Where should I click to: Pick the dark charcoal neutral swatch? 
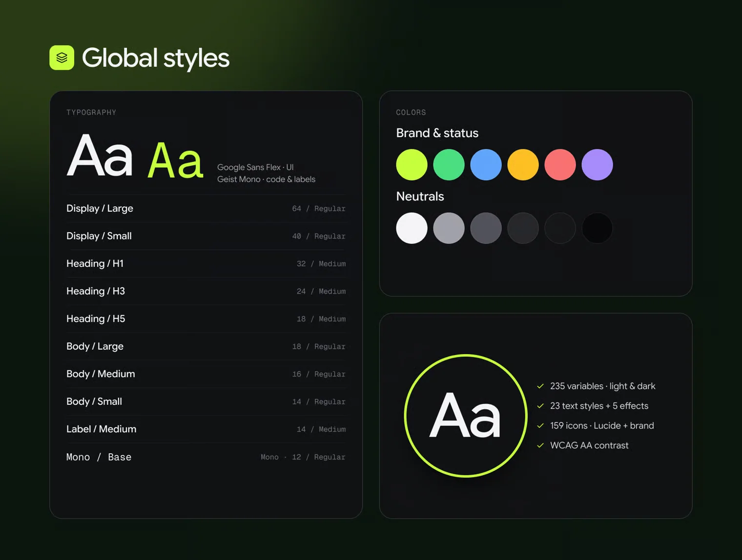tap(523, 228)
